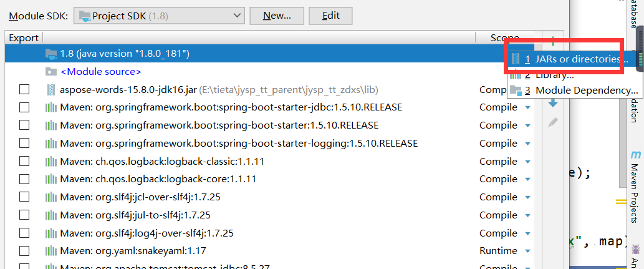Screen dimensions: 644x269
Task: Open scope dropdown for jul-to-slf4j
Action: click(x=528, y=215)
